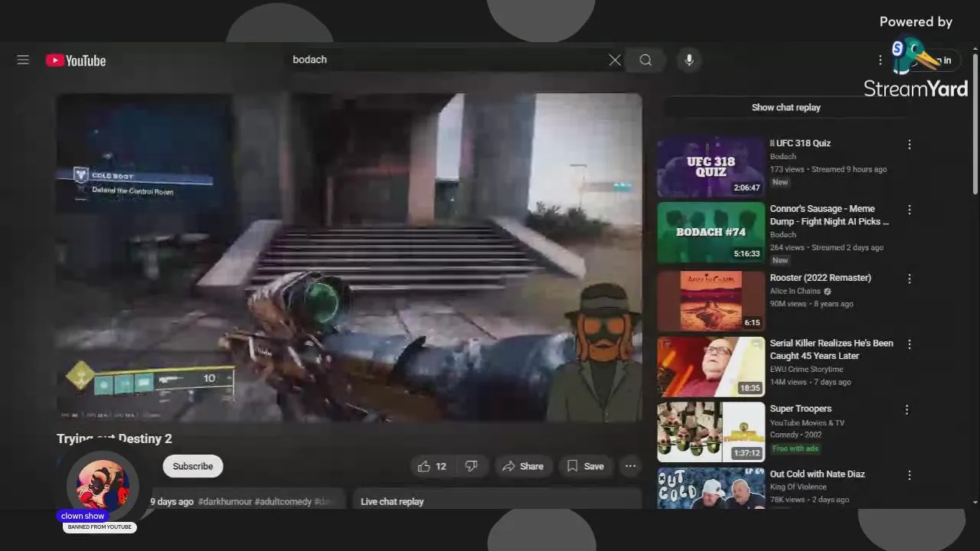Click the #adultcomedy hashtag
The height and width of the screenshot is (551, 980).
[x=283, y=502]
